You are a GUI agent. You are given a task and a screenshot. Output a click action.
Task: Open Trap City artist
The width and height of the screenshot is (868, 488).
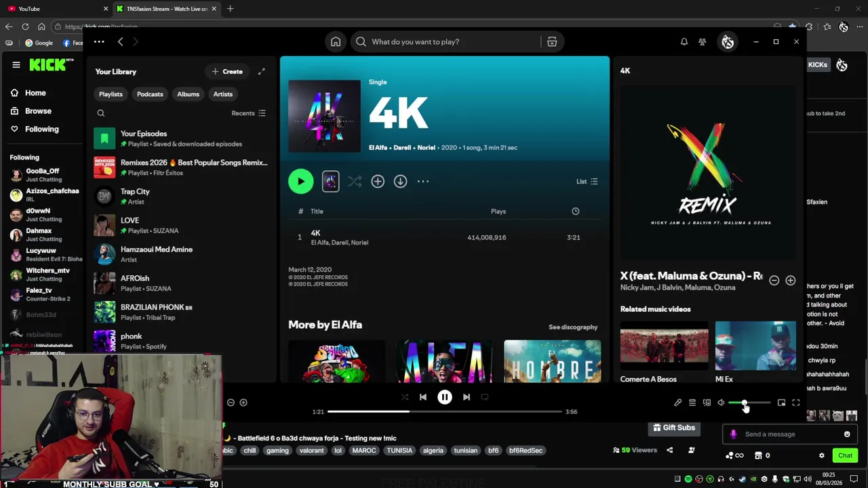(x=181, y=197)
